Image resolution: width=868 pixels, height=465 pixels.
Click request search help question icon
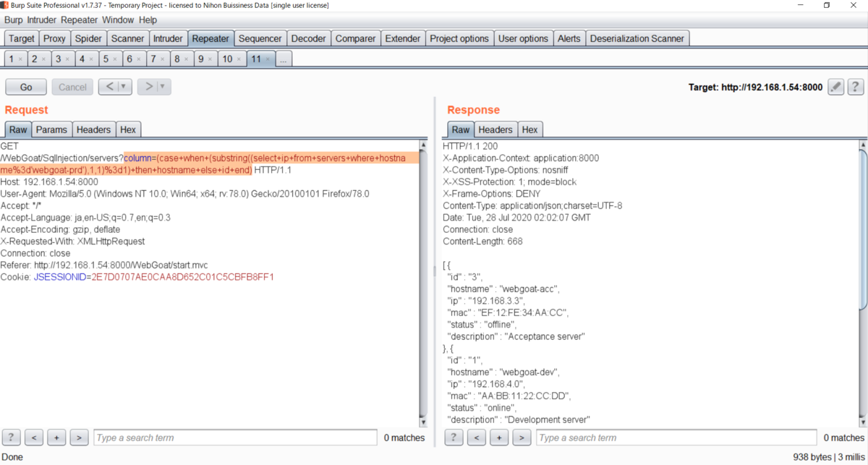coord(12,437)
